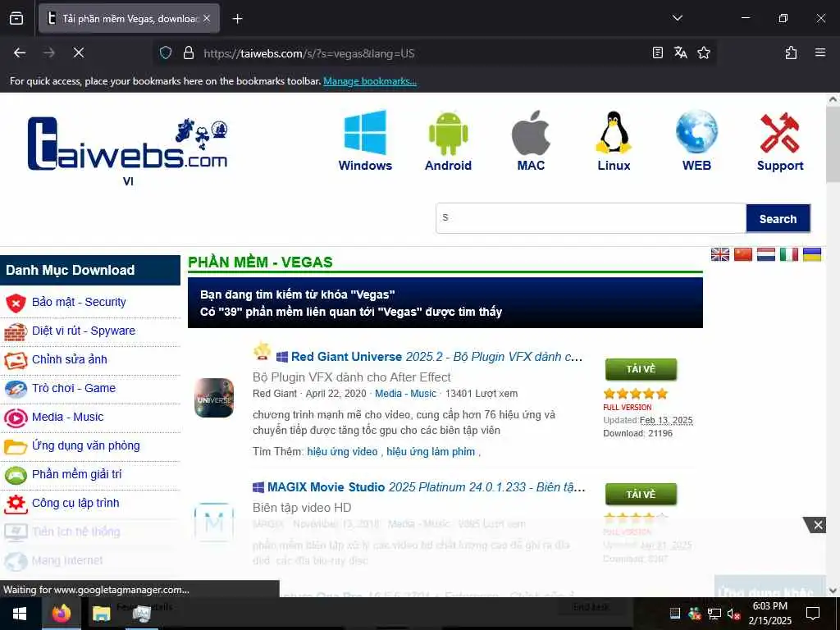List all tabs with dropdown arrow
The height and width of the screenshot is (630, 840).
coord(677,18)
